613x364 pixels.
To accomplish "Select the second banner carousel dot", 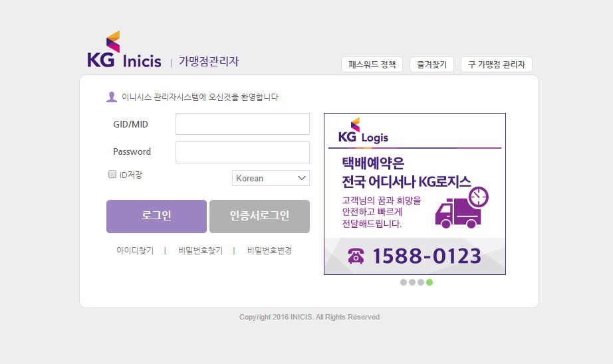I will (412, 282).
